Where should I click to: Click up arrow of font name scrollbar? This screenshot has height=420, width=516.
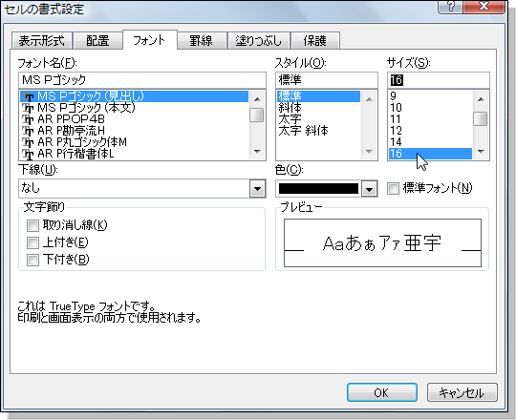click(257, 99)
